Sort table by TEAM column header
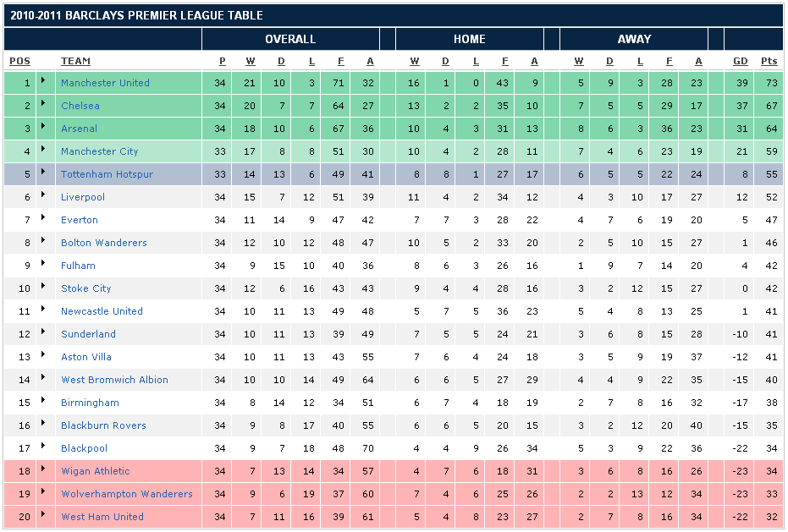 75,61
